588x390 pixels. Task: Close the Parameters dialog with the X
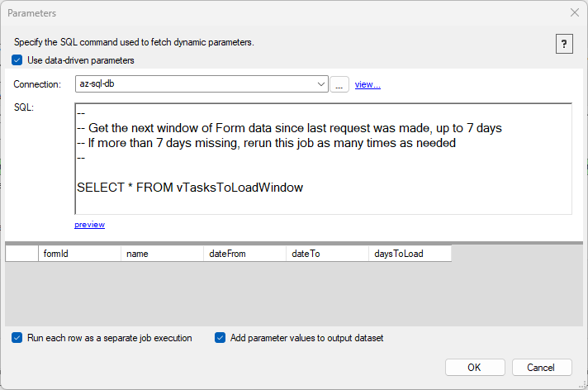pyautogui.click(x=575, y=12)
